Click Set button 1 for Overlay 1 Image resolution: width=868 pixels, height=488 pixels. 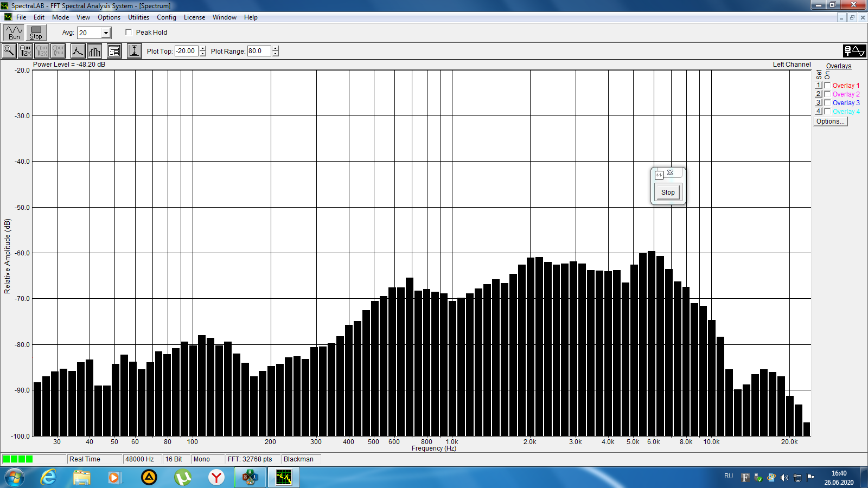[x=819, y=85]
